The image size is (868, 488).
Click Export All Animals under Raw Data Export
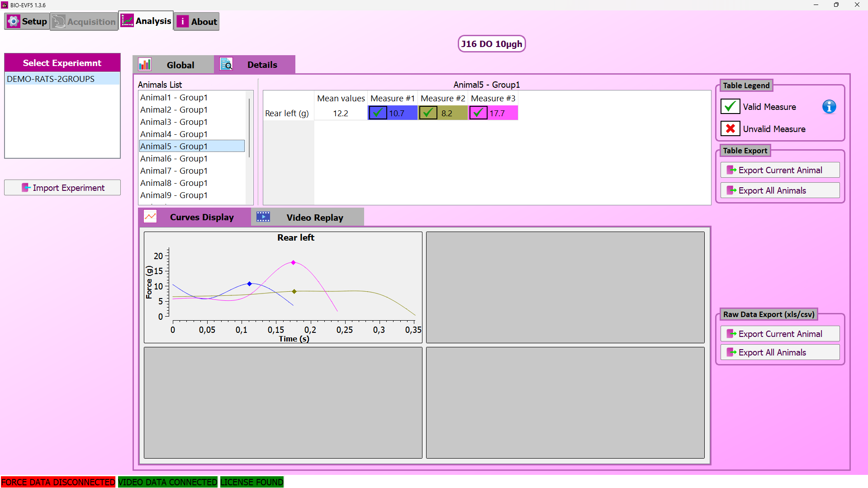pyautogui.click(x=780, y=352)
